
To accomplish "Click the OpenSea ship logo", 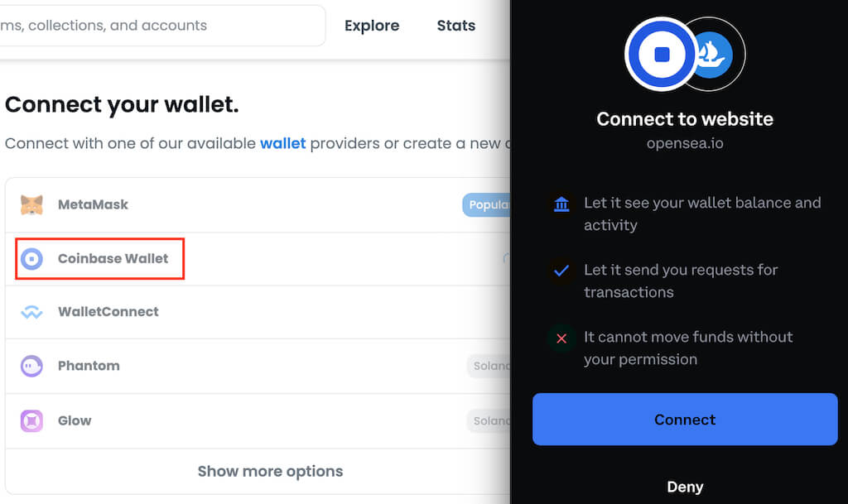I will tap(712, 55).
